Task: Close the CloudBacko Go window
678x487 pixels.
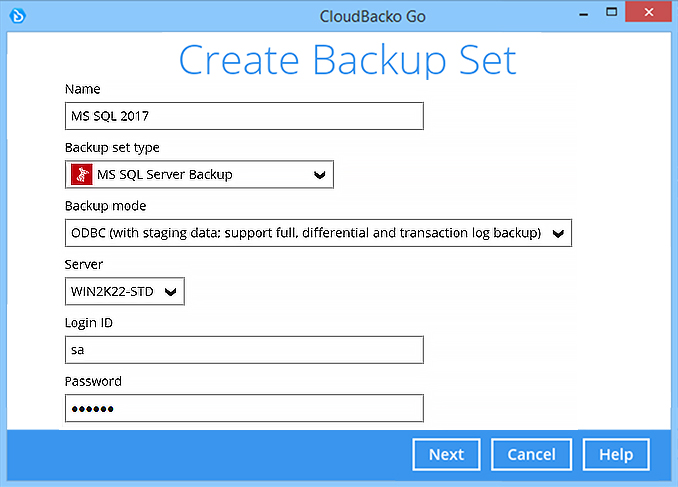Action: tap(649, 12)
